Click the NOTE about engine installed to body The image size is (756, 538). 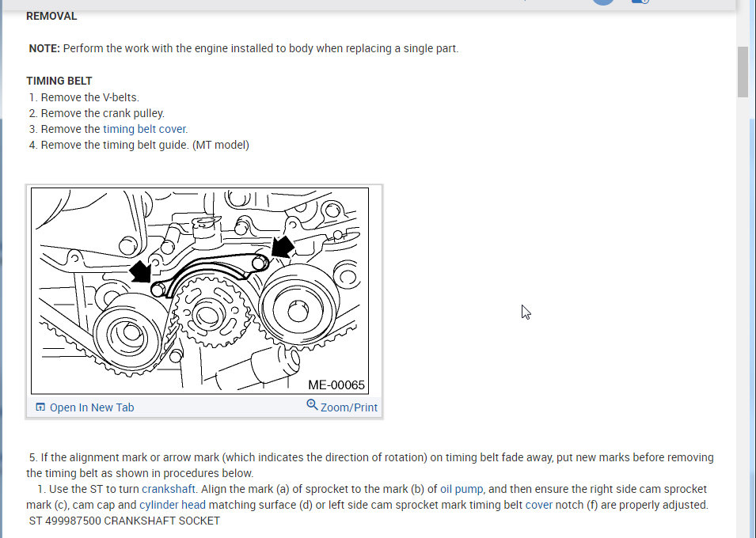pos(244,49)
